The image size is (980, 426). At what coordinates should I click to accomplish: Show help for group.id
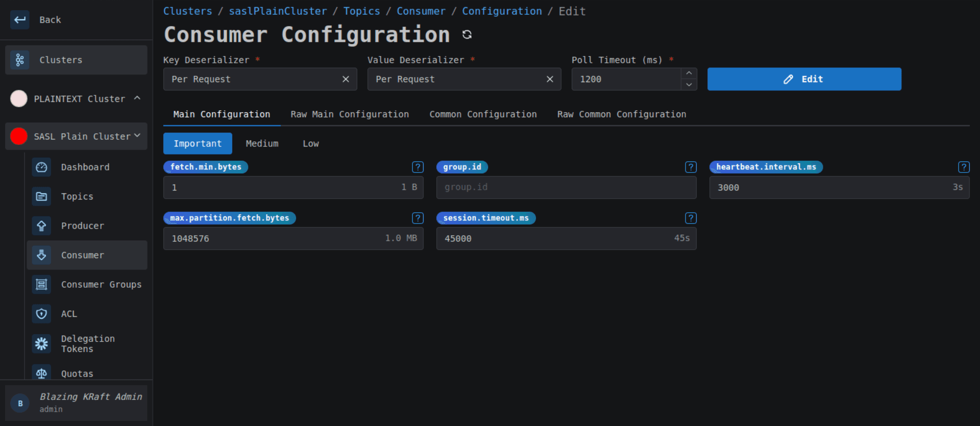click(x=691, y=167)
